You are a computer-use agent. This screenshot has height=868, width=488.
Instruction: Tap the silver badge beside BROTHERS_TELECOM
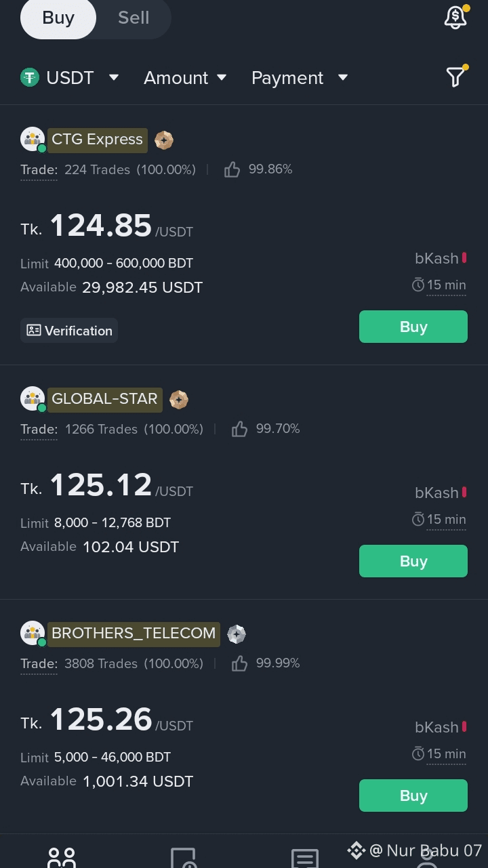tap(236, 634)
